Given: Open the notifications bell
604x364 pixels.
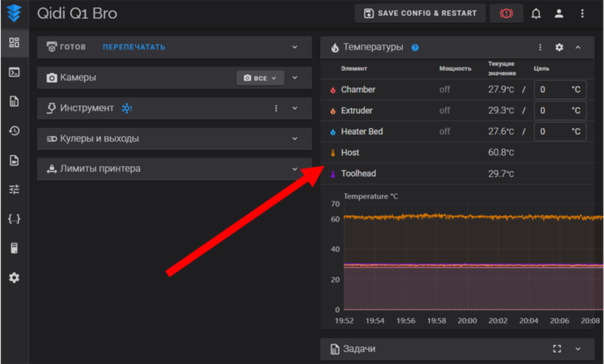Looking at the screenshot, I should pos(536,14).
